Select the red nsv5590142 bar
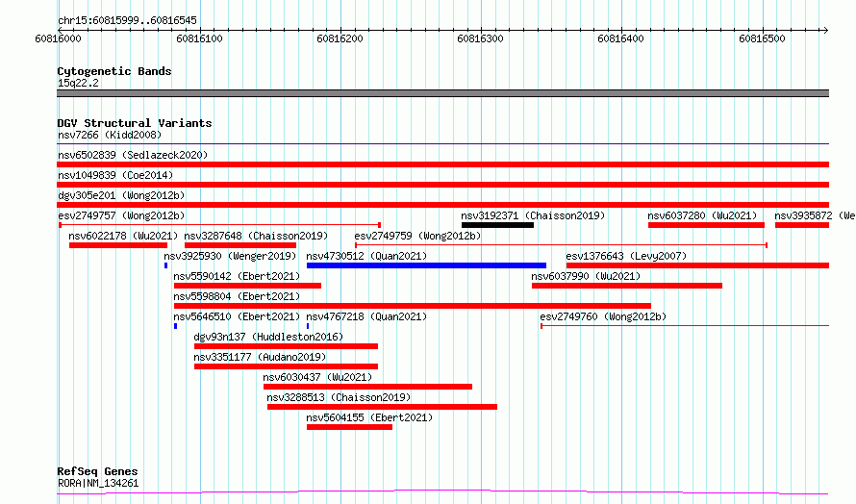Image resolution: width=856 pixels, height=504 pixels. [247, 286]
